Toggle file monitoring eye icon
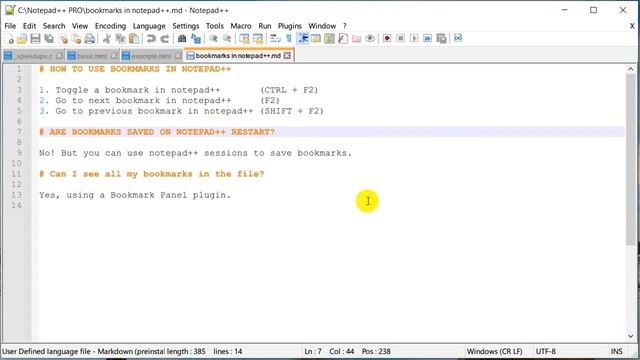This screenshot has width=640, height=360. [370, 39]
